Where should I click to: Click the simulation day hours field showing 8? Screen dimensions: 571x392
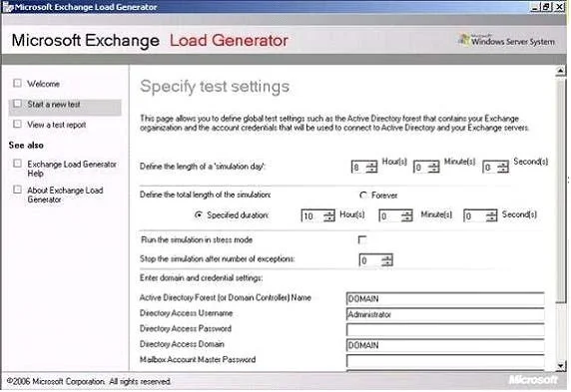tap(358, 168)
